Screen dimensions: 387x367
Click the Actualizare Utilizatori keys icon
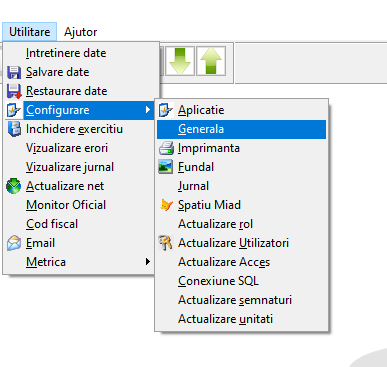pos(166,243)
